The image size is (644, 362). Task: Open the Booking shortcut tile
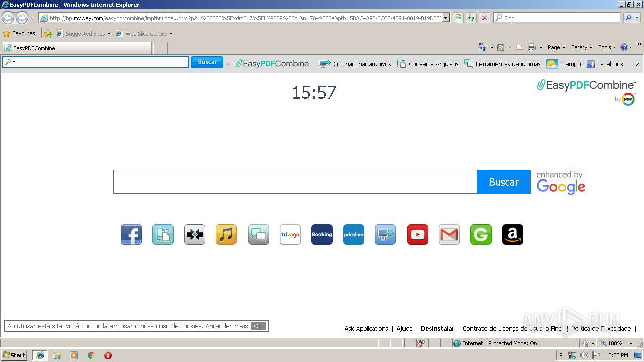[x=322, y=235]
